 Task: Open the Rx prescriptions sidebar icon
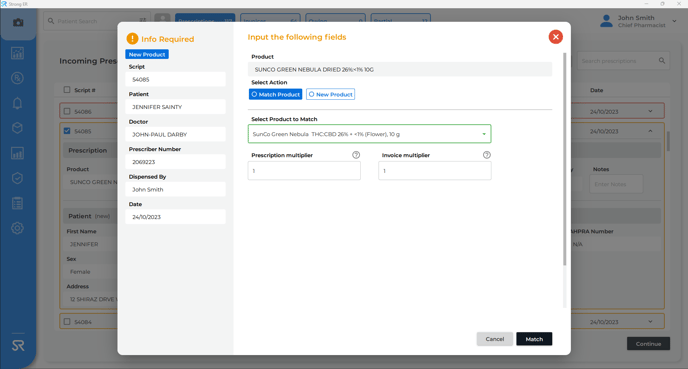17,78
